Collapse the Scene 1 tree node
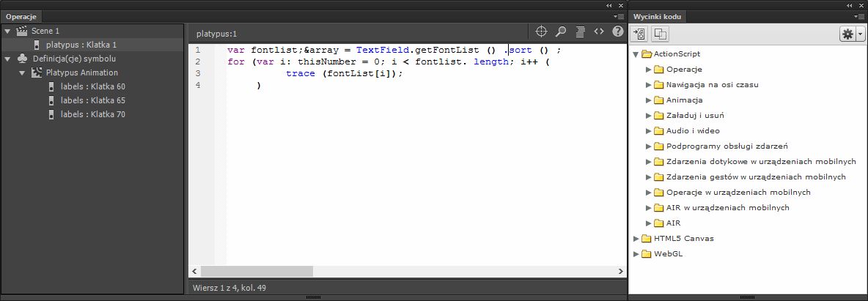This screenshot has width=868, height=301. tap(7, 31)
